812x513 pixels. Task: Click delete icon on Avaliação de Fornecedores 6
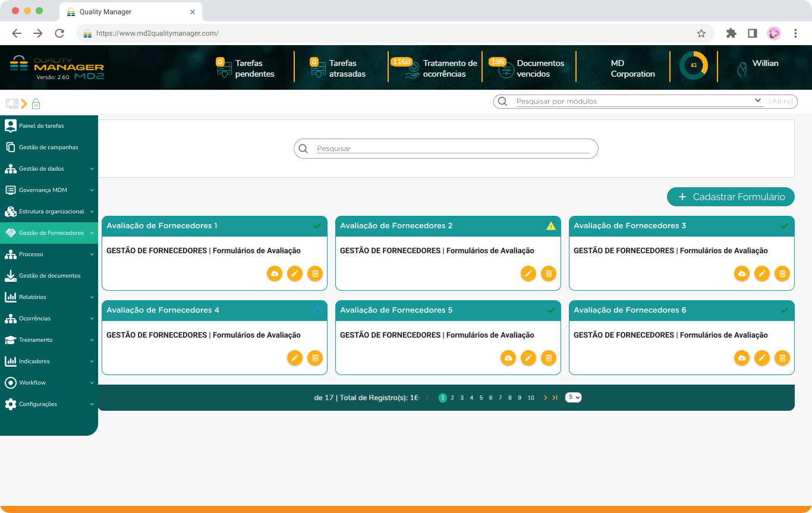[x=782, y=358]
